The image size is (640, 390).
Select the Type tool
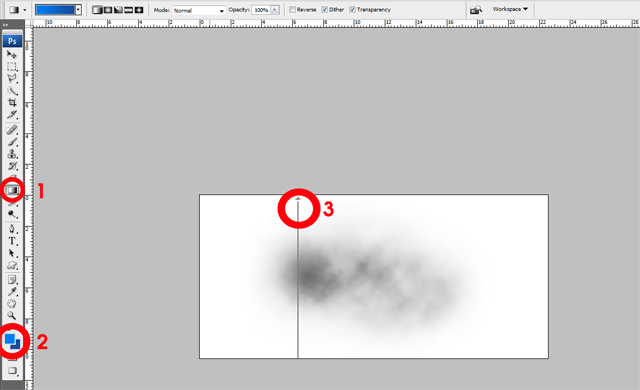point(11,241)
